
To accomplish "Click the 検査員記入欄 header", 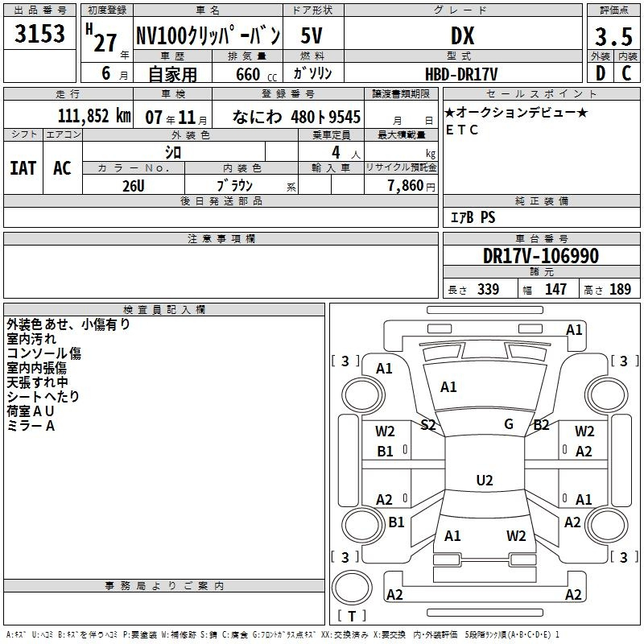I will [x=164, y=310].
